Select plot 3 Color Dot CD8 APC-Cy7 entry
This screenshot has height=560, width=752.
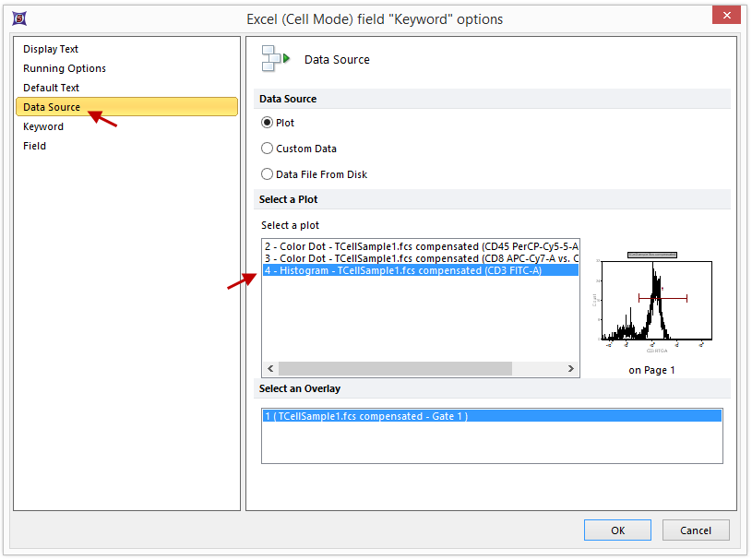(421, 258)
